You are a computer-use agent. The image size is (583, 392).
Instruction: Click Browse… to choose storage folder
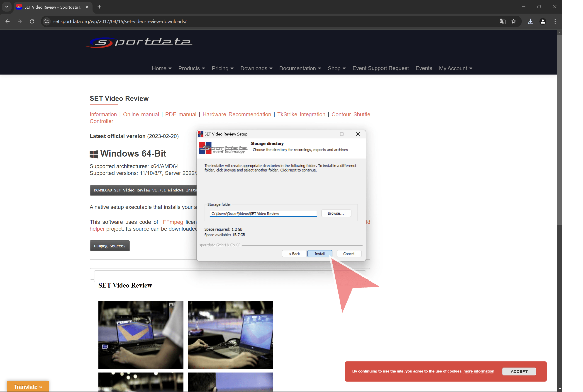coord(336,213)
